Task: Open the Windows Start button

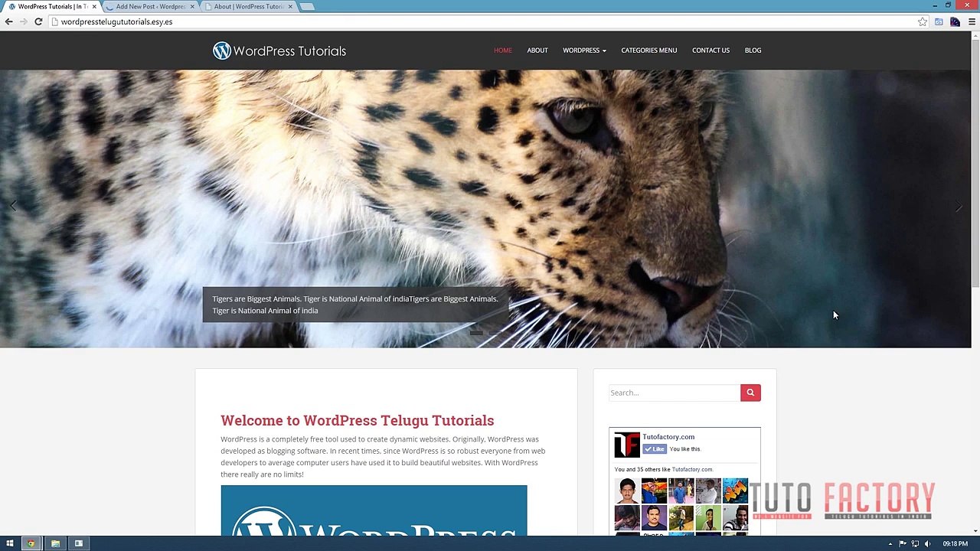Action: point(10,543)
